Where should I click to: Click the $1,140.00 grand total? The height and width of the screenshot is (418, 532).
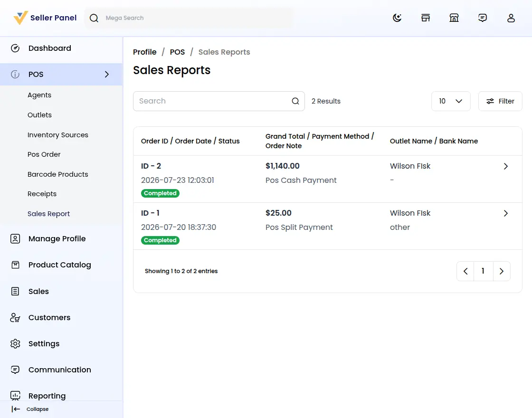point(283,166)
